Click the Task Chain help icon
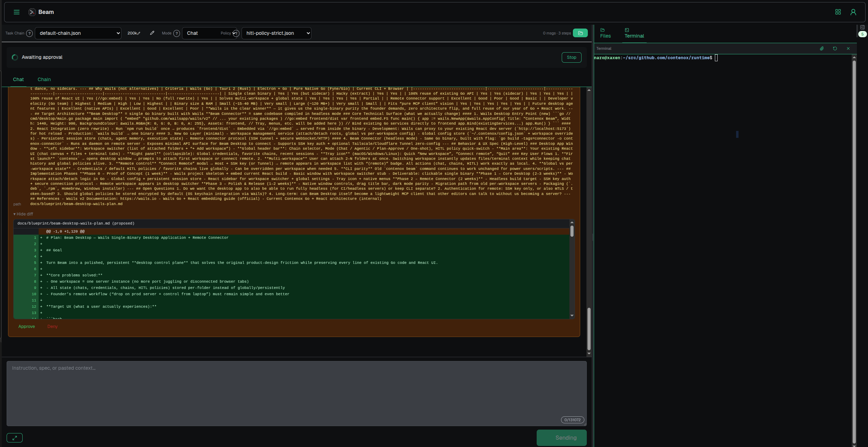Screen dimensions: 868x447 (30, 33)
